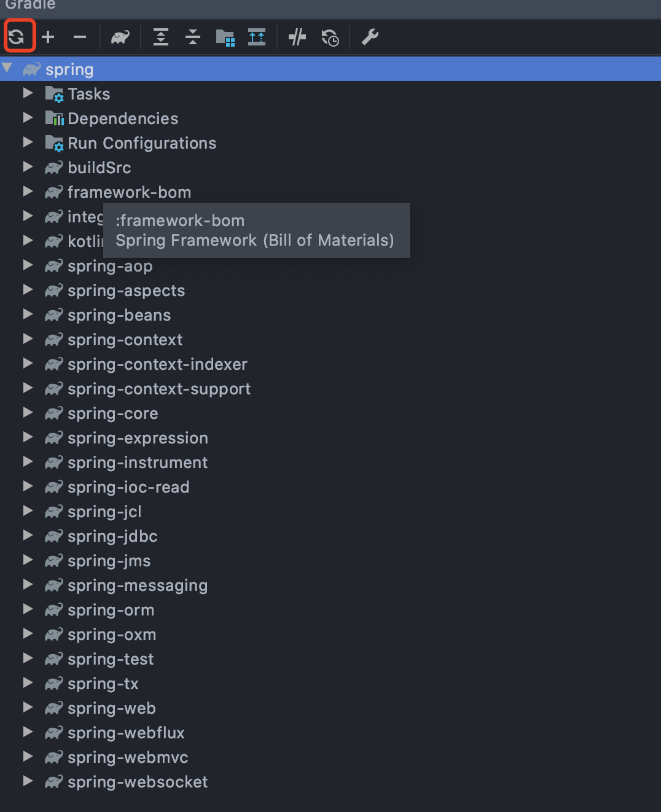Click the minus icon to detach the project

[x=80, y=37]
